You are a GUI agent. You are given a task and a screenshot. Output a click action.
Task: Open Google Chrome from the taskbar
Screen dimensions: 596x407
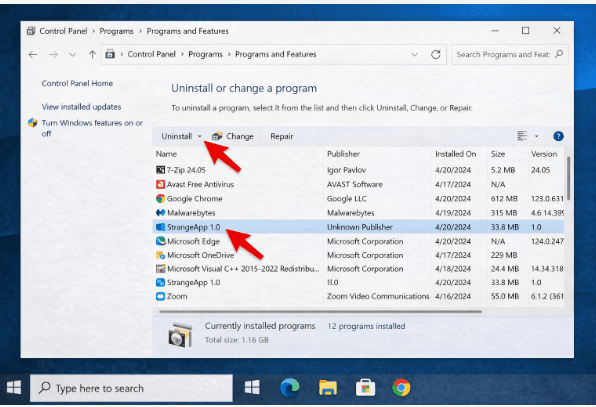[401, 388]
